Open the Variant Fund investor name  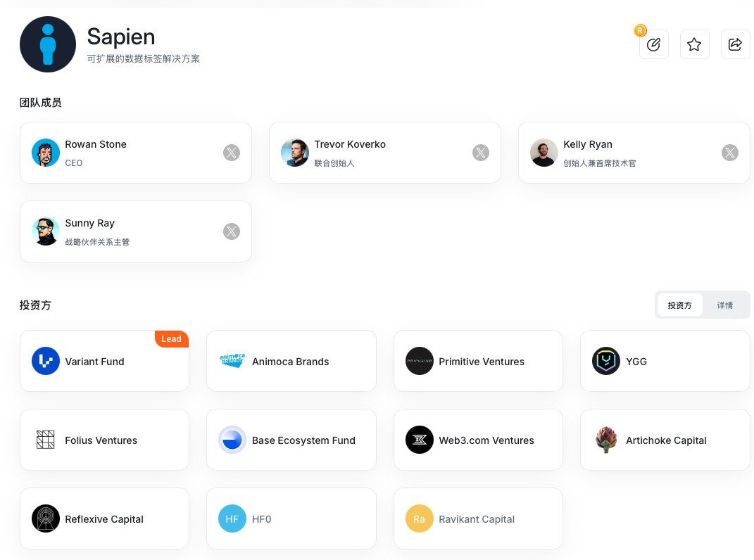coord(95,362)
